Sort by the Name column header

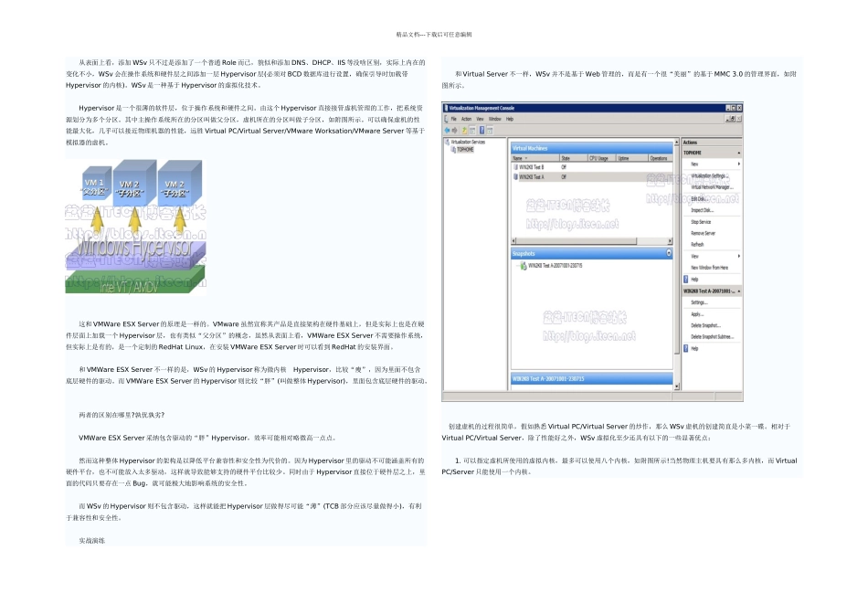click(535, 158)
